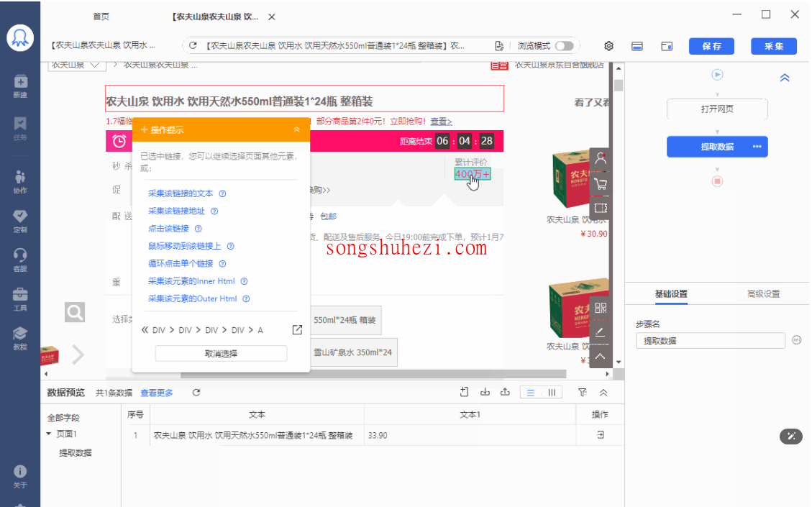Viewport: 812px width, 507px height.
Task: Collapse the 页面1 tree node
Action: 49,434
